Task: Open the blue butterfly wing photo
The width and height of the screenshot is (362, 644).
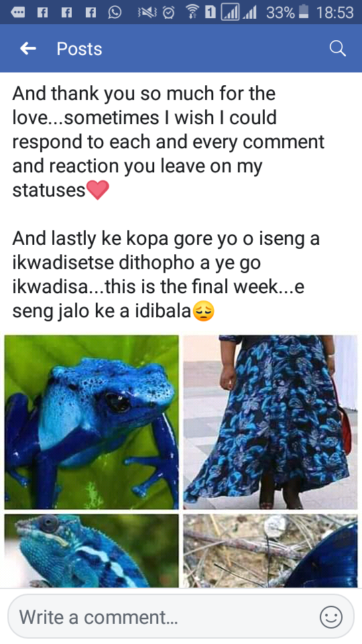Action: point(270,551)
